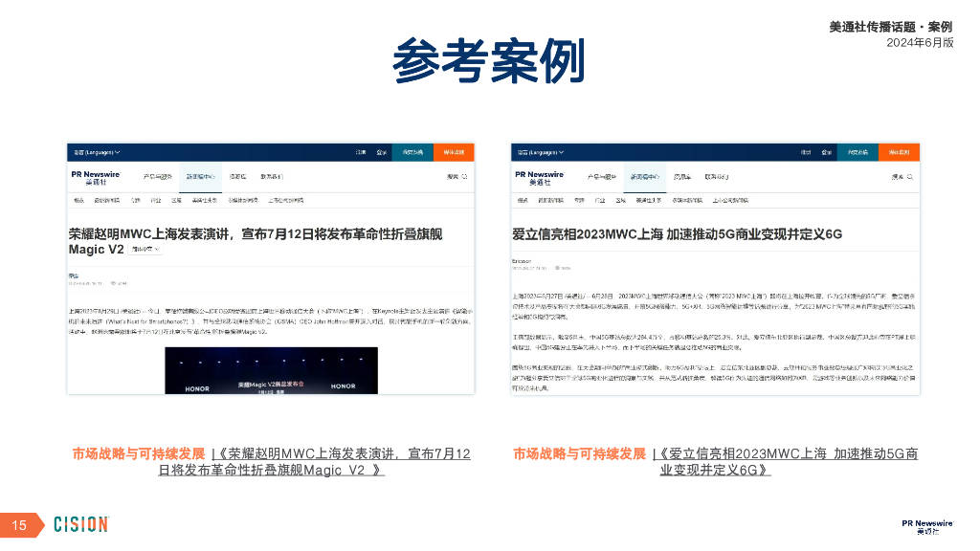Image resolution: width=980 pixels, height=551 pixels.
Task: Open the Languages dropdown on the Honor article page
Action: (97, 152)
